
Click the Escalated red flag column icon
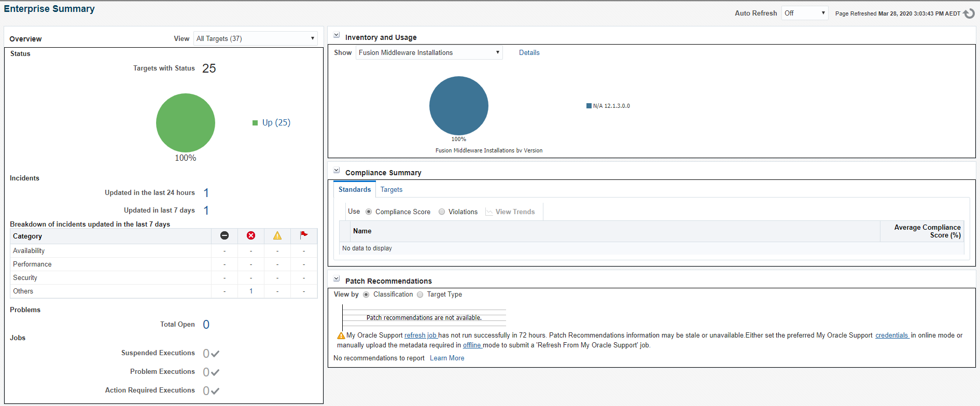pos(304,235)
